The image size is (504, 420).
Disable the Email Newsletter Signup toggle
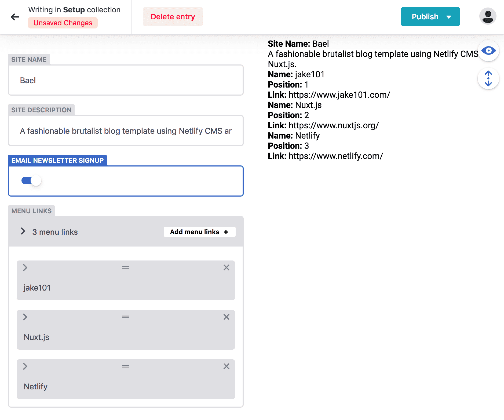[31, 180]
